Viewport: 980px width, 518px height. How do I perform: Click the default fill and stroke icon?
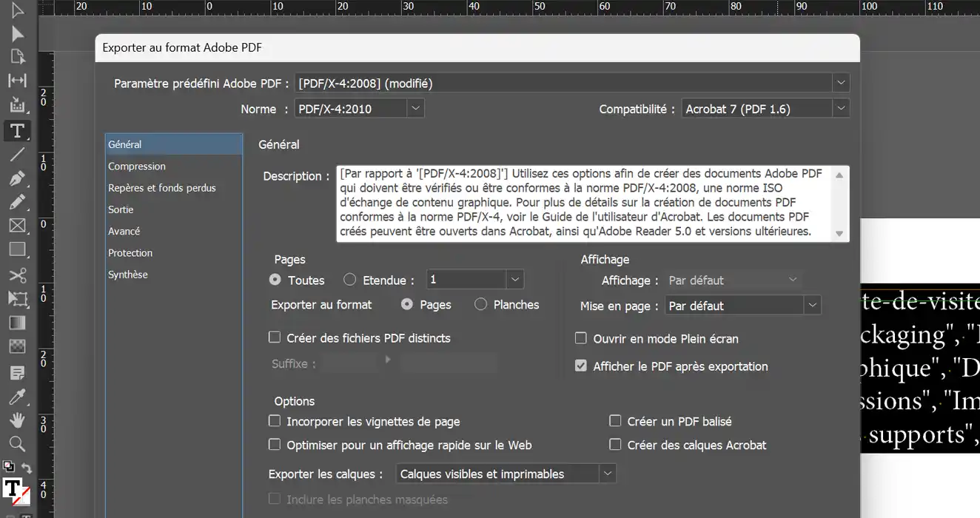click(8, 467)
